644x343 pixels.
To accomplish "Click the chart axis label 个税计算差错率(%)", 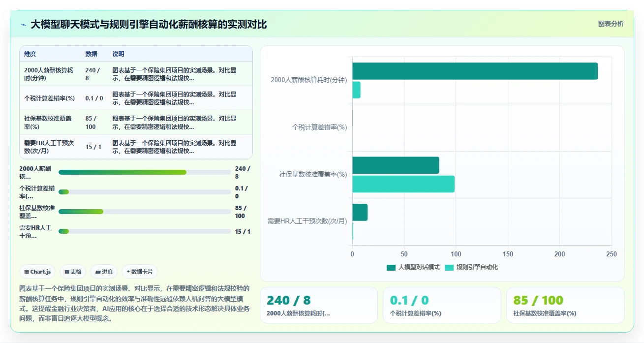I will coord(319,127).
